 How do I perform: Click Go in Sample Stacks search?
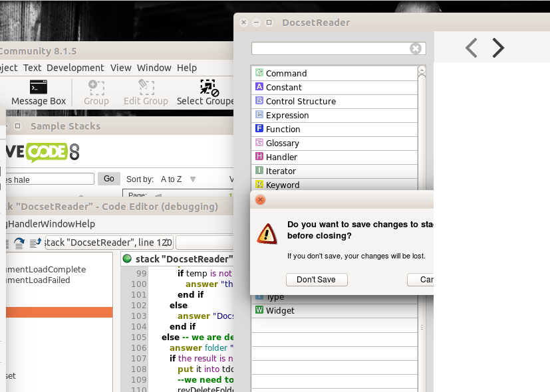108,179
